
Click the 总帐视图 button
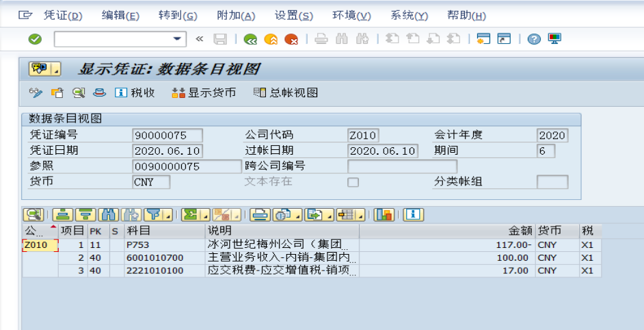pyautogui.click(x=286, y=93)
